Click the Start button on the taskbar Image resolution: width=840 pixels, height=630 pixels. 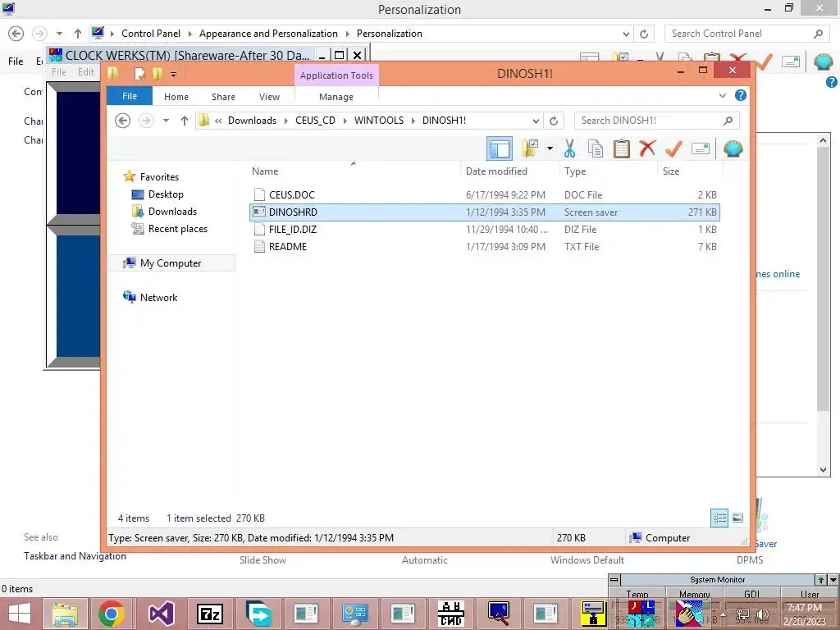[x=20, y=614]
